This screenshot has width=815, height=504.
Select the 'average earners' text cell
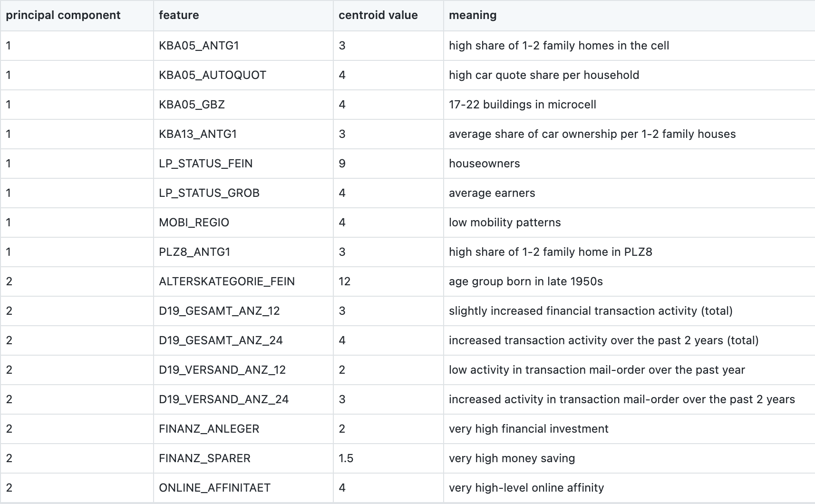pyautogui.click(x=492, y=193)
